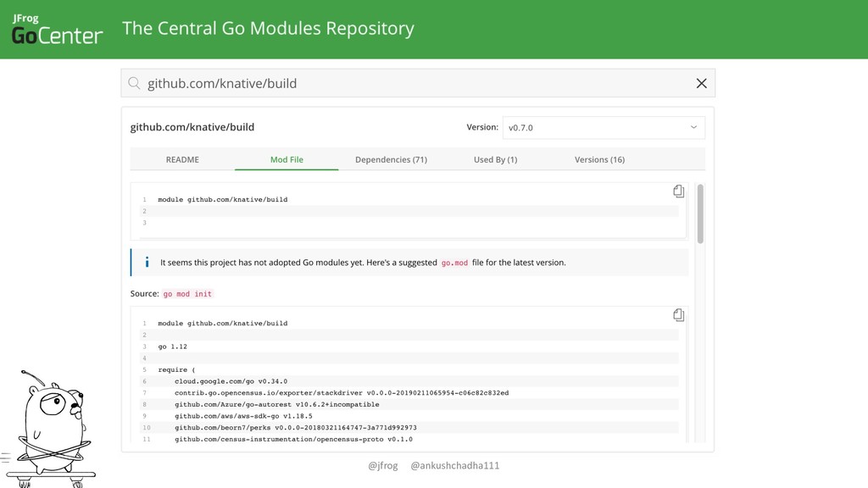868x488 pixels.
Task: Click the github.com/aws/aws-sdk-go v1.18.5 line
Action: click(243, 416)
